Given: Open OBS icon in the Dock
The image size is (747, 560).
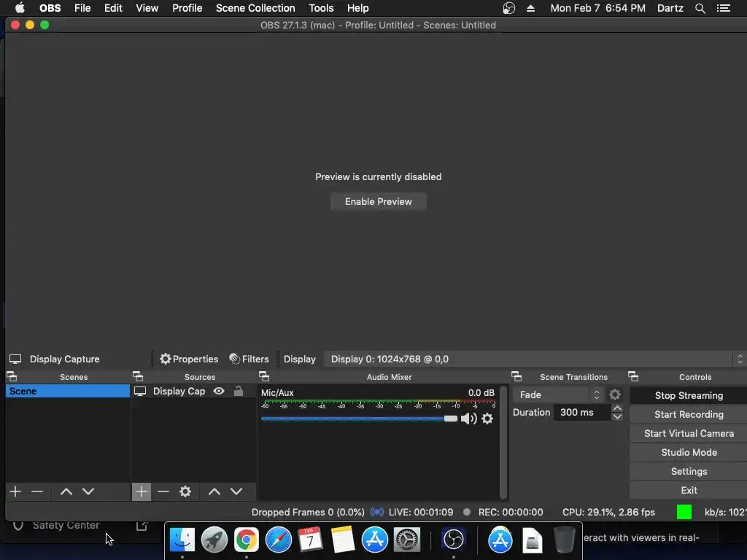Looking at the screenshot, I should pos(453,540).
